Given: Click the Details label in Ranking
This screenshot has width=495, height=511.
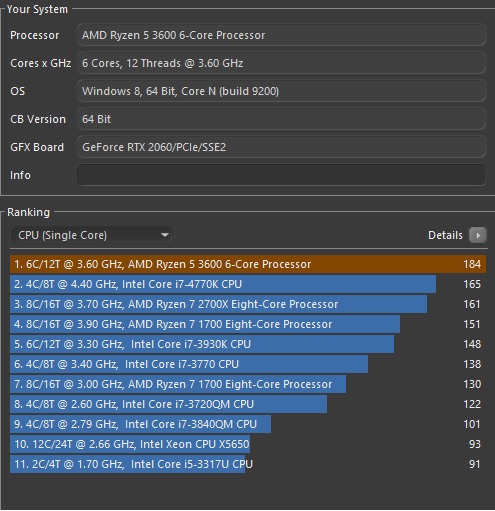Looking at the screenshot, I should 445,235.
